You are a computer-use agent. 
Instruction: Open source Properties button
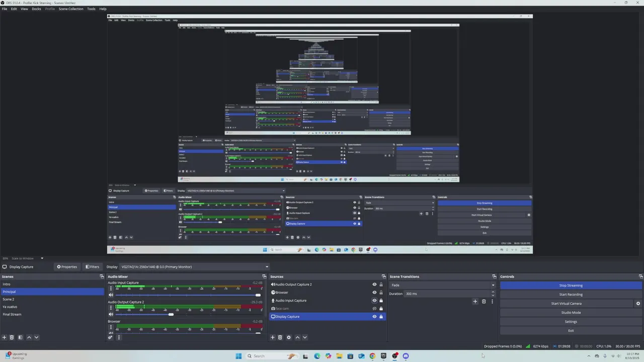coord(67,267)
